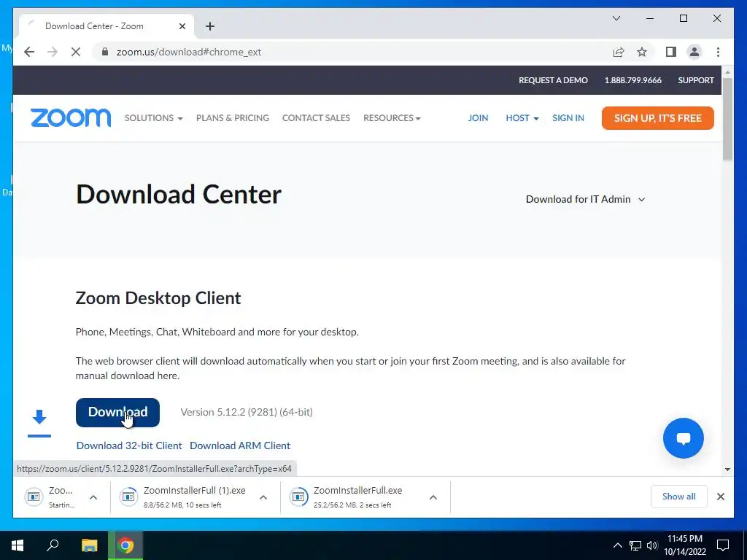Click Download ARM Client link

point(240,446)
